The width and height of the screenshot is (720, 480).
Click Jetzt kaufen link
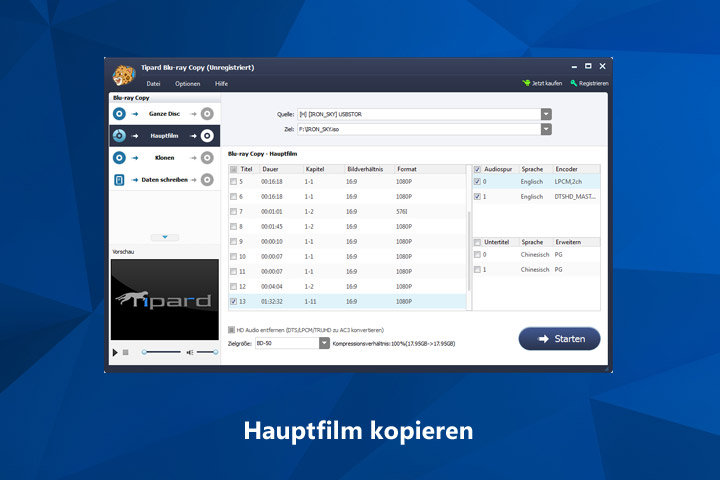[542, 83]
